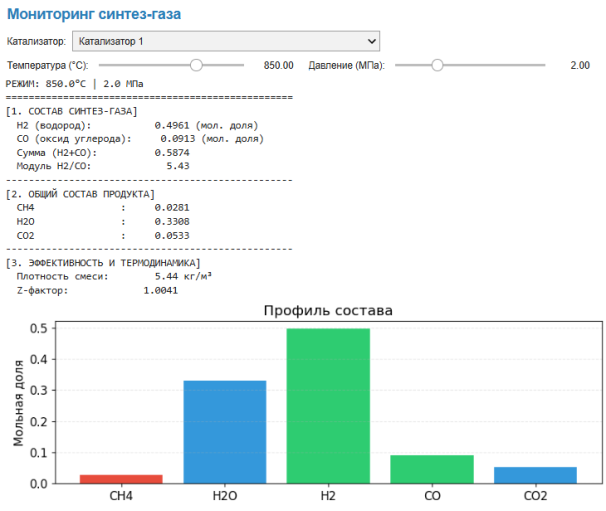Click the density value 5.44 кг/м³

click(x=183, y=276)
